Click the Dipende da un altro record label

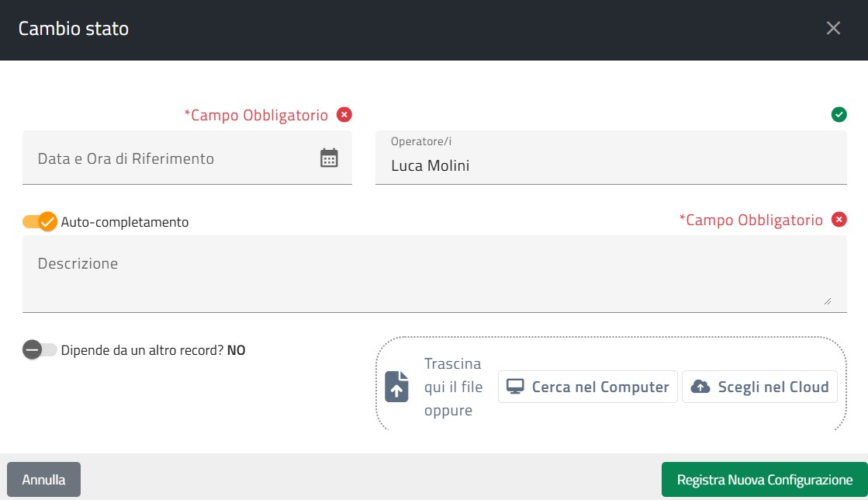pos(153,350)
